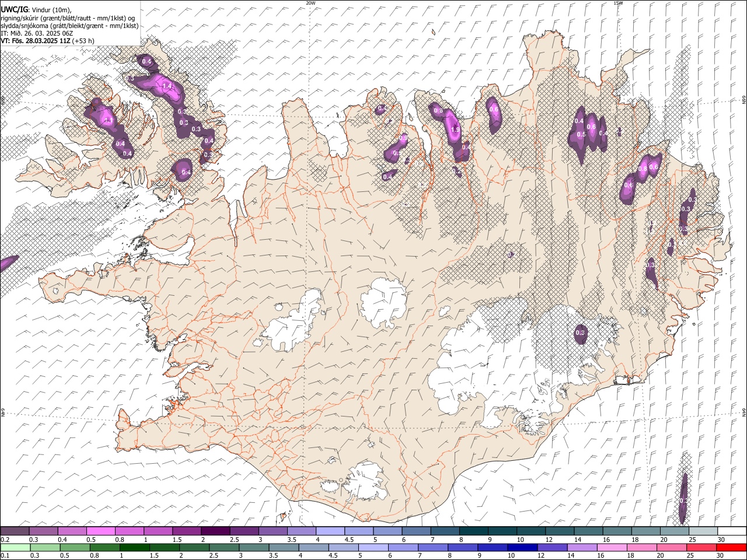Image resolution: width=747 pixels, height=560 pixels.
Task: Pick the darkest green lower swatch labeled 1
Action: 134,547
